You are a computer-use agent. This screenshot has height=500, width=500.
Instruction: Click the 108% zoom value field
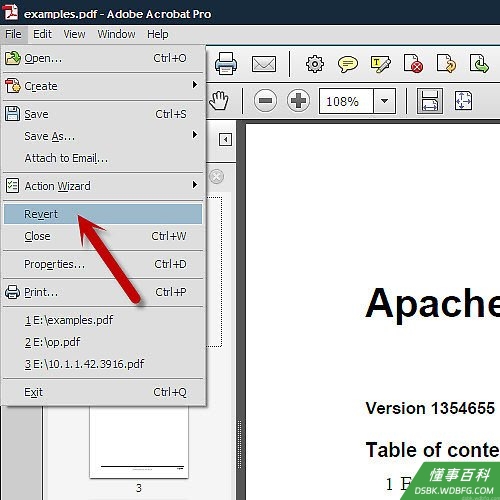tap(346, 101)
